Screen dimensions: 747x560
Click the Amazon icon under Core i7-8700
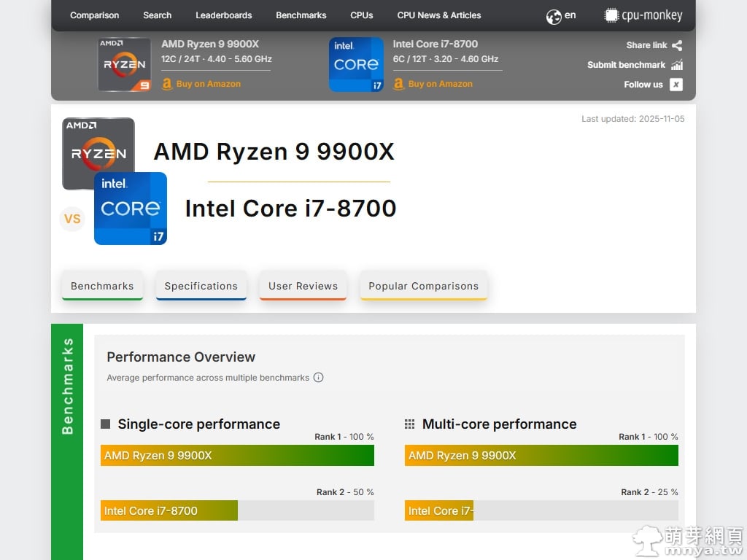tap(398, 84)
